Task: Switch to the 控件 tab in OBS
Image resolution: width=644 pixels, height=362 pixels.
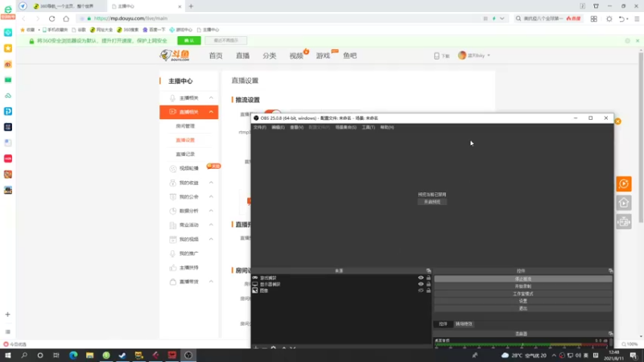Action: point(443,324)
